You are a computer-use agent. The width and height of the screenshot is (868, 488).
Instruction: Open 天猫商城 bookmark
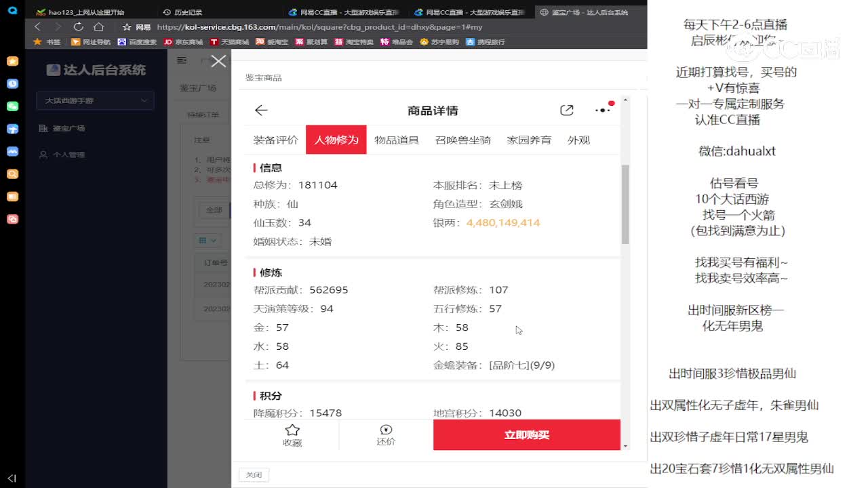click(x=229, y=42)
